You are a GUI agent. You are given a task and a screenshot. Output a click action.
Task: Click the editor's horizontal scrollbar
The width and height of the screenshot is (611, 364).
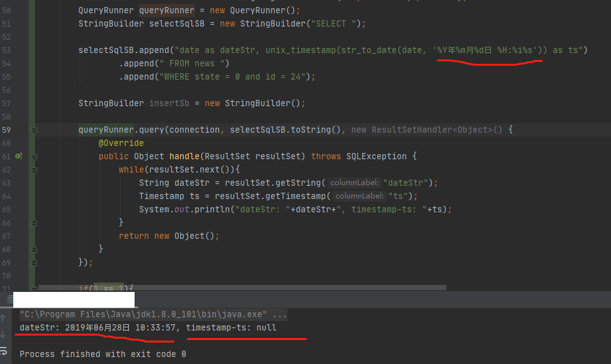pyautogui.click(x=243, y=288)
